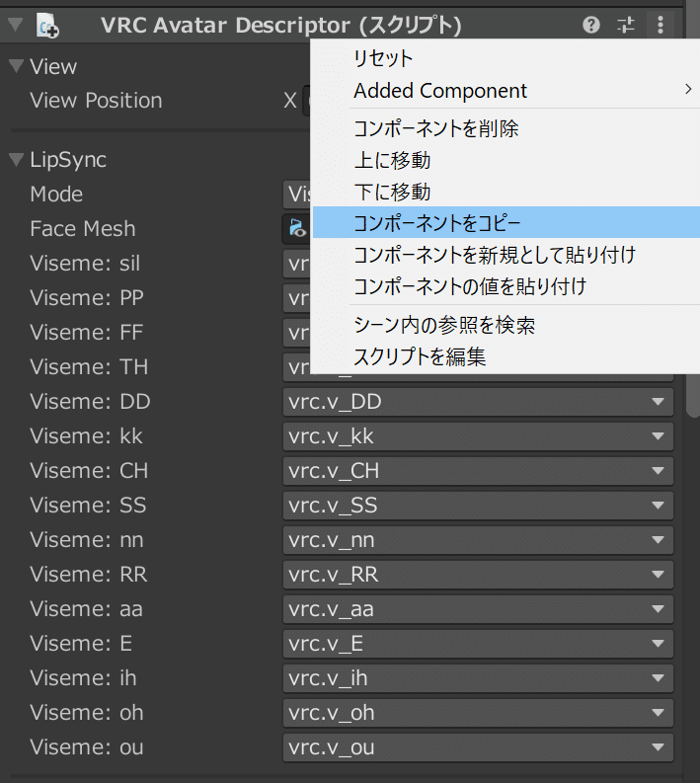Open the Viseme: ih dropdown

[478, 677]
